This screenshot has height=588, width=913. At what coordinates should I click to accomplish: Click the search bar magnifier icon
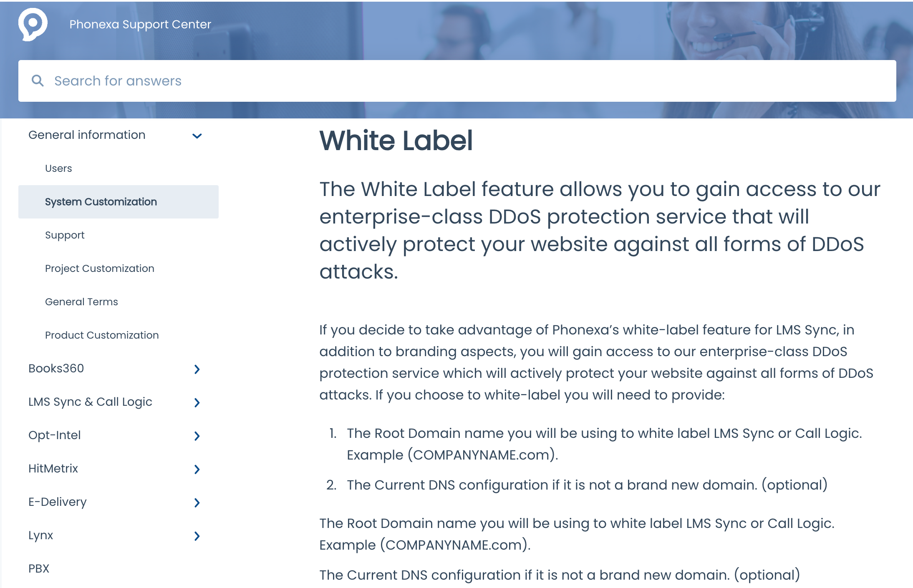(x=38, y=81)
